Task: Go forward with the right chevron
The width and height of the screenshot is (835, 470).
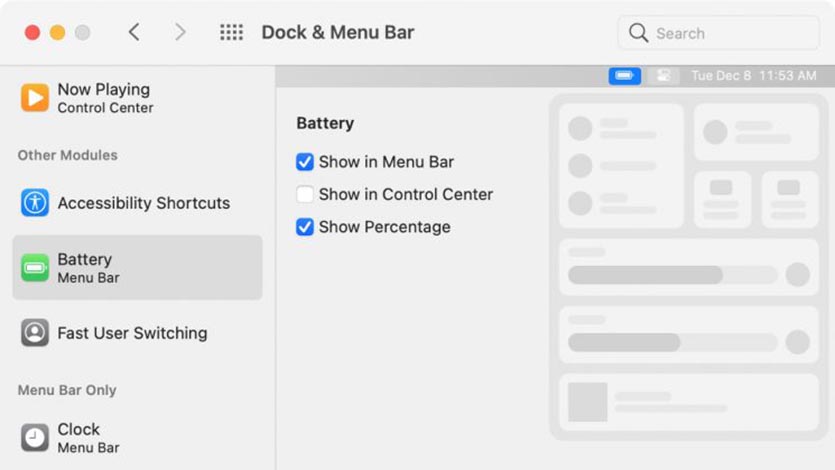Action: (180, 32)
